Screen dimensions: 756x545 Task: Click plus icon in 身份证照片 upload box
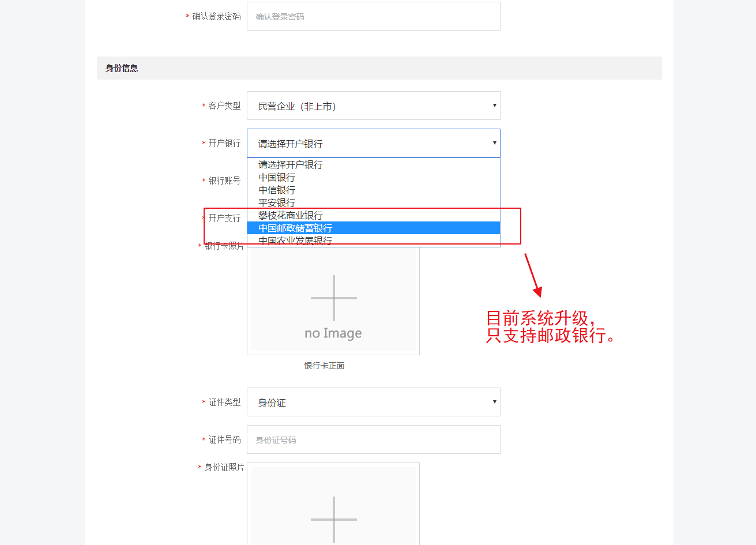(333, 519)
